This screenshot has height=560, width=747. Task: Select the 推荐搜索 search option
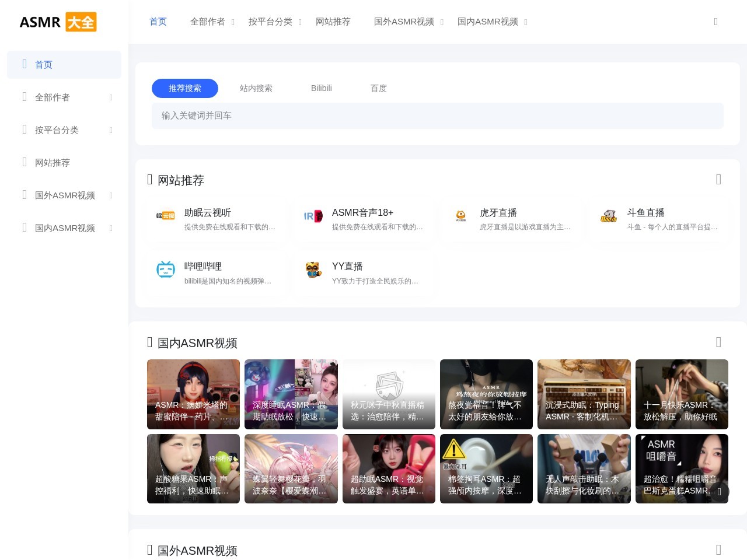(185, 88)
